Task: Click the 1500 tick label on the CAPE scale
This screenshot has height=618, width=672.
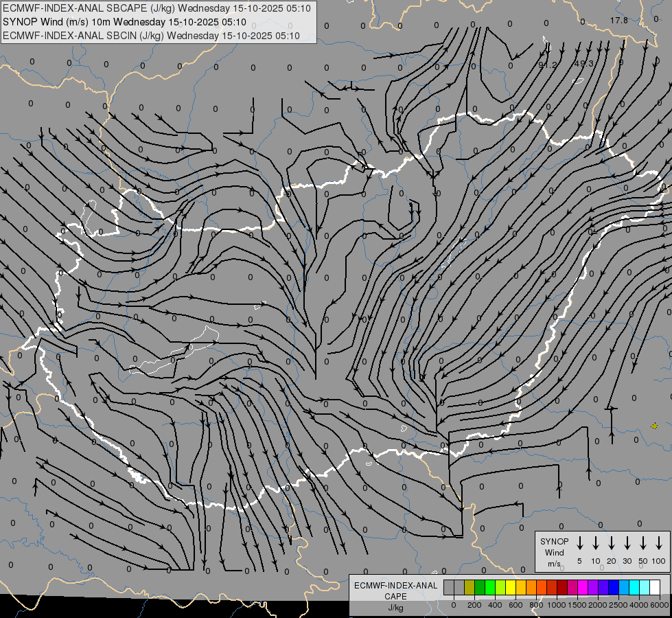Action: tap(577, 605)
